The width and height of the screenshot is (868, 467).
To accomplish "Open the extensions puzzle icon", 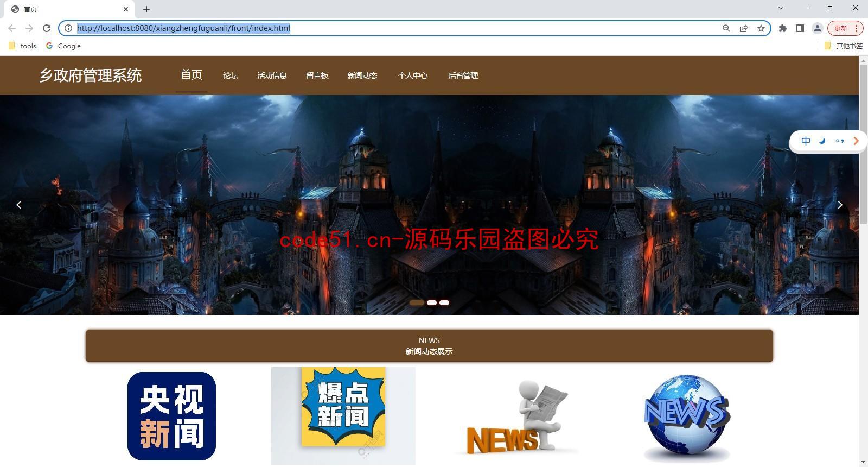I will click(x=783, y=28).
